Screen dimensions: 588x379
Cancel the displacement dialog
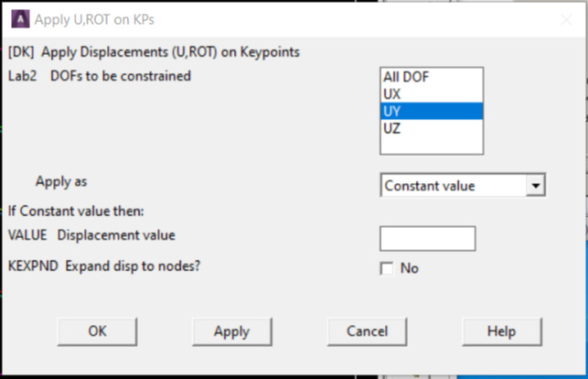tap(366, 331)
